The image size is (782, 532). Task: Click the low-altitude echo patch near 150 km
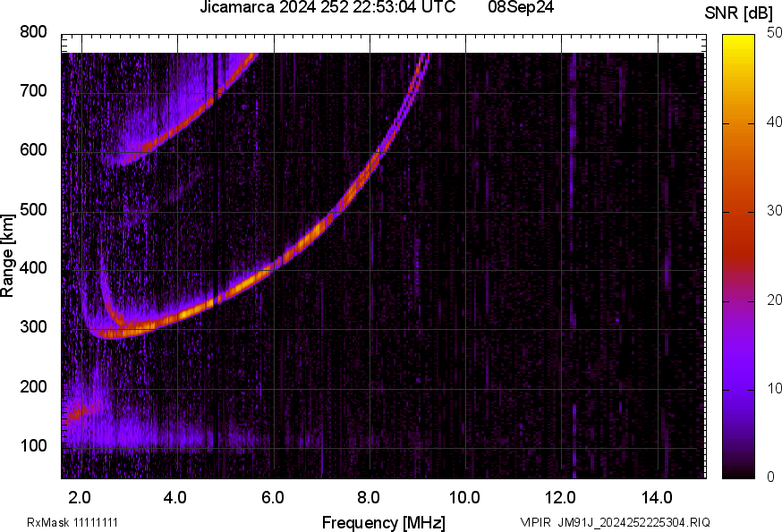tap(82, 412)
